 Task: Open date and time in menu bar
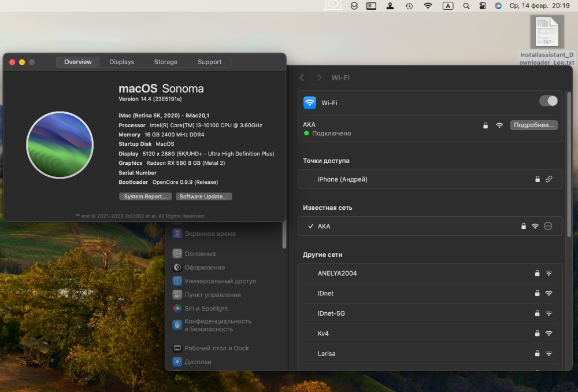point(540,6)
